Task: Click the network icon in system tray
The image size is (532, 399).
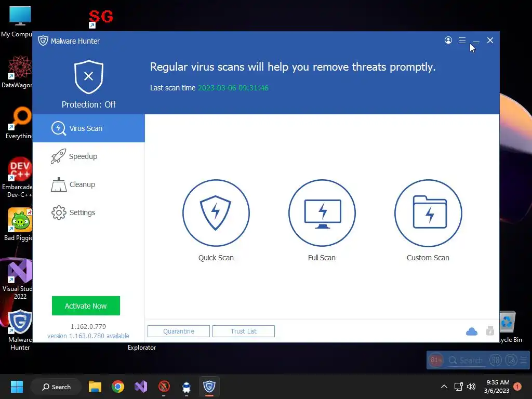Action: tap(458, 387)
